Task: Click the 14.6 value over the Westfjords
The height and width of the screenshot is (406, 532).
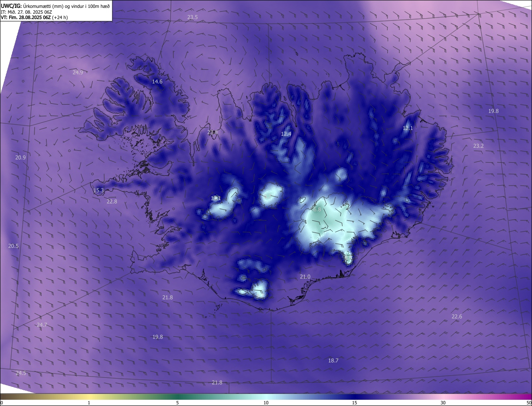Action: pyautogui.click(x=157, y=81)
